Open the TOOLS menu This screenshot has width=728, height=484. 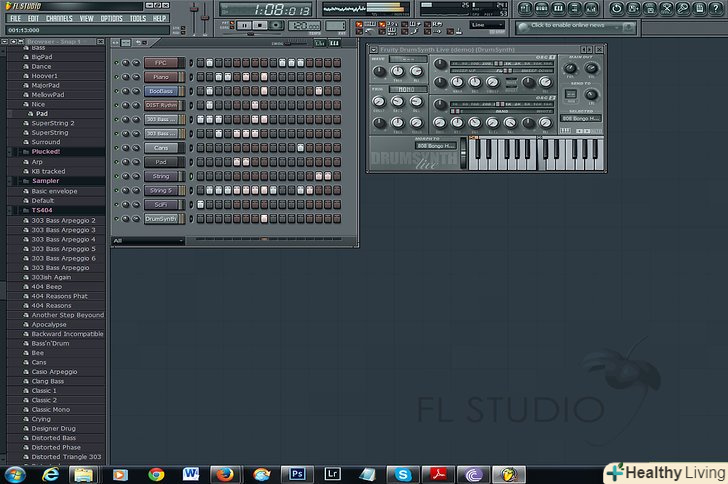click(137, 18)
